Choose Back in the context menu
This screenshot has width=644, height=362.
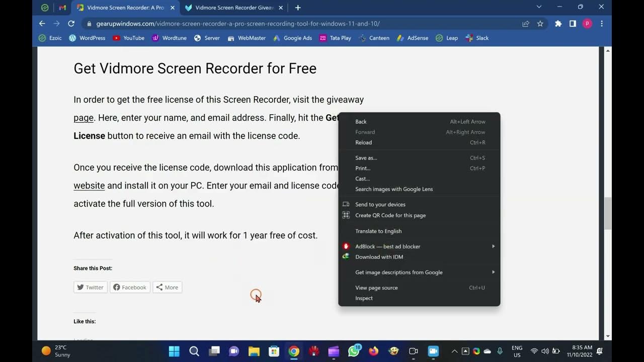click(x=419, y=122)
